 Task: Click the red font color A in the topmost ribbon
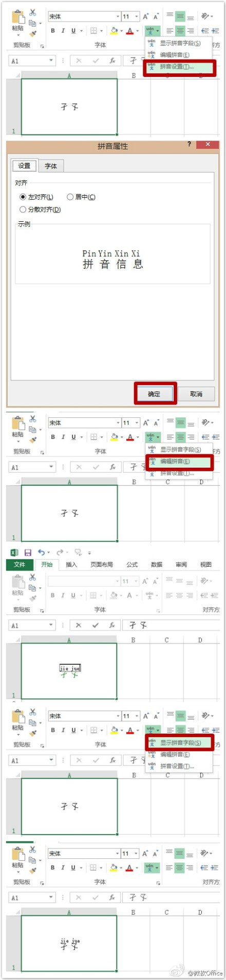point(130,31)
